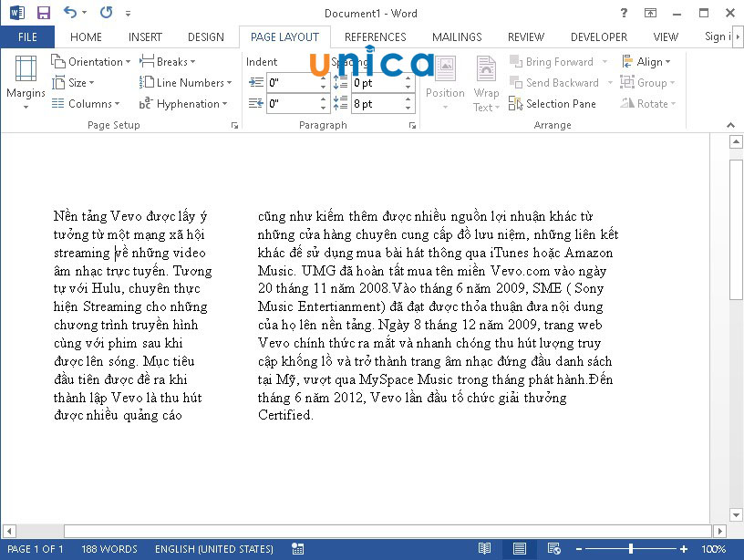Launch the Page Setup dialog

[x=234, y=125]
